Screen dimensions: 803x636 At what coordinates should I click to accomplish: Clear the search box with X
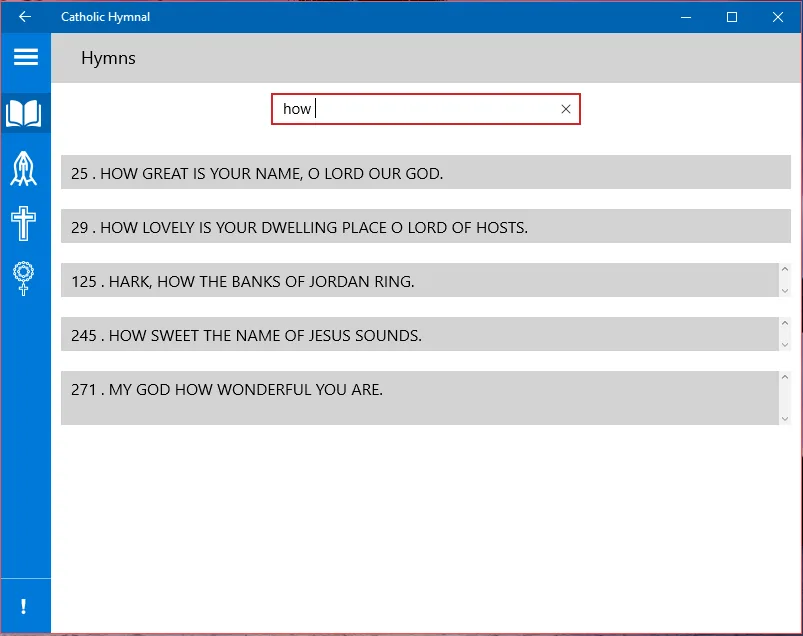click(565, 109)
